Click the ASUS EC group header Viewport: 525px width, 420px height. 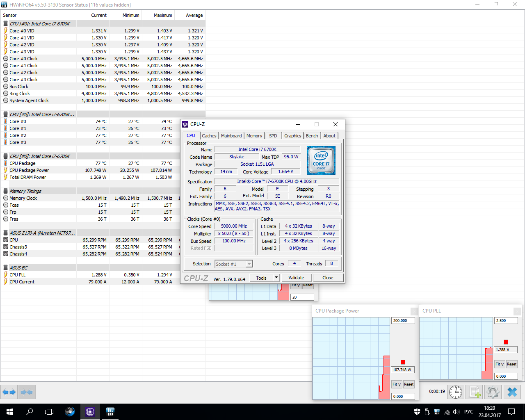[x=90, y=268]
